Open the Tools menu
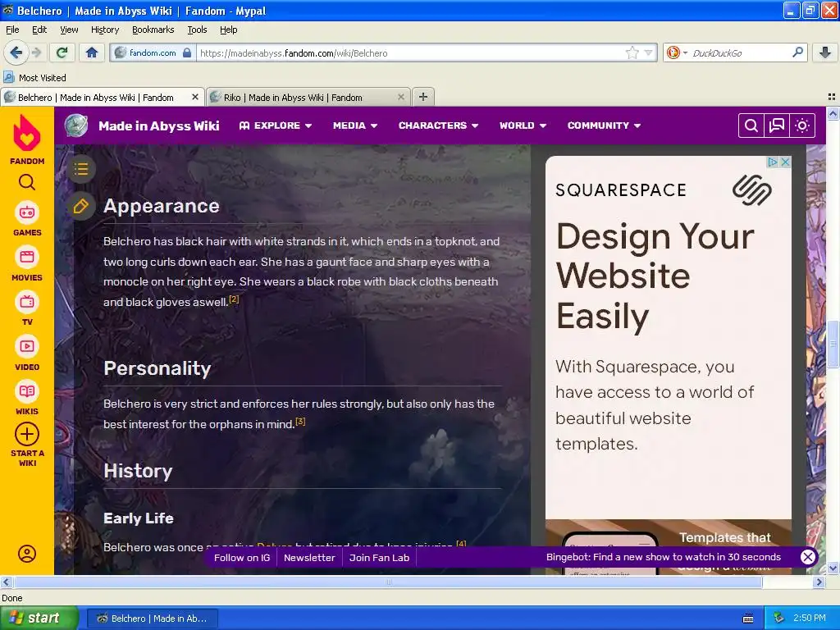840x630 pixels. [197, 30]
